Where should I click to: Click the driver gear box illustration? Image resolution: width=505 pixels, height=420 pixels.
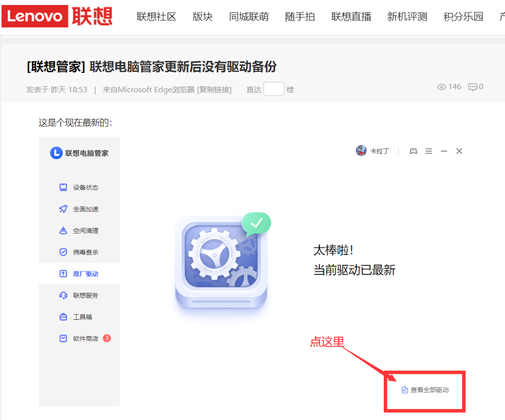pos(222,261)
